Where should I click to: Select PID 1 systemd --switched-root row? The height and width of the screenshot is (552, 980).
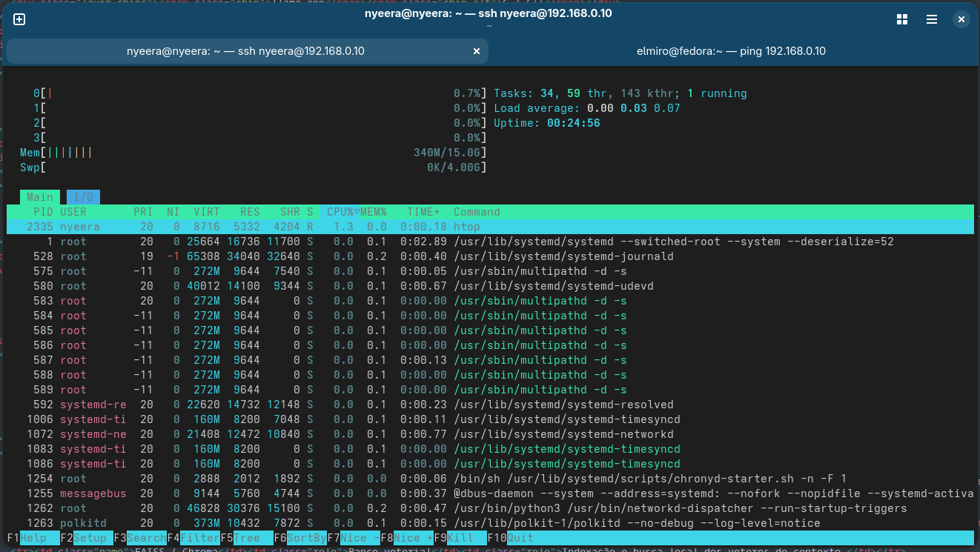coord(489,242)
